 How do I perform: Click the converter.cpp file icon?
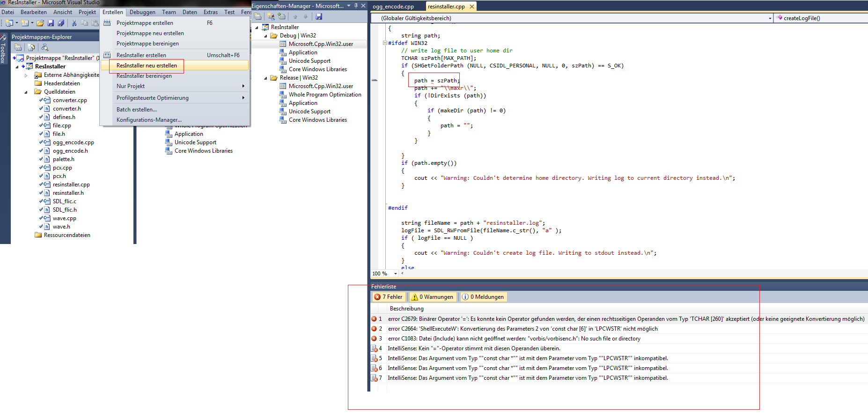(x=47, y=100)
